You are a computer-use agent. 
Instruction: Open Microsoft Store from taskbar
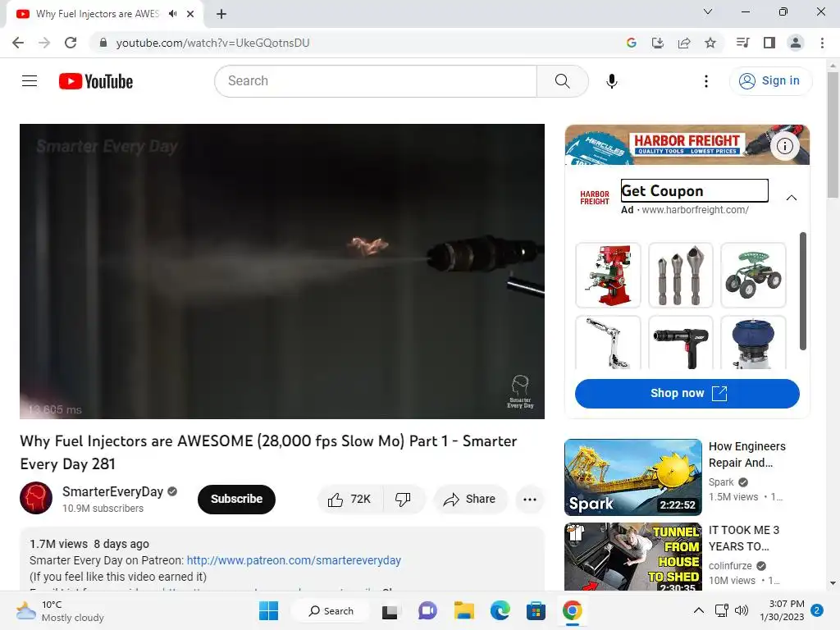click(x=536, y=610)
